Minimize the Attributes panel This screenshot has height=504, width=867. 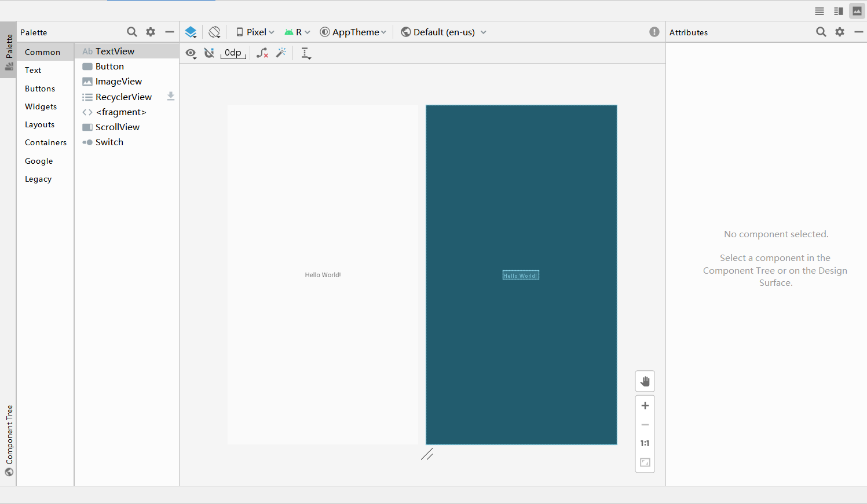pos(859,32)
